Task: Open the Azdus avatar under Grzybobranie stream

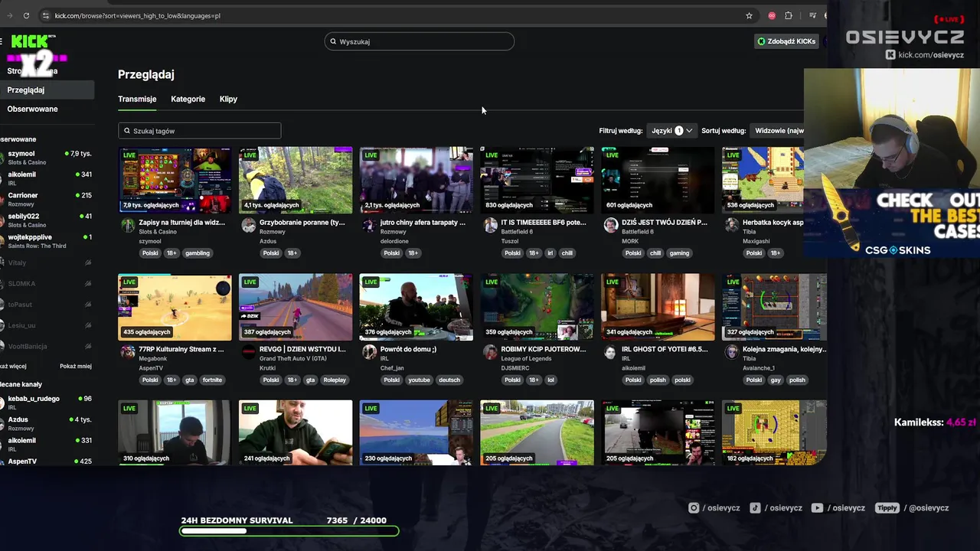Action: 248,225
